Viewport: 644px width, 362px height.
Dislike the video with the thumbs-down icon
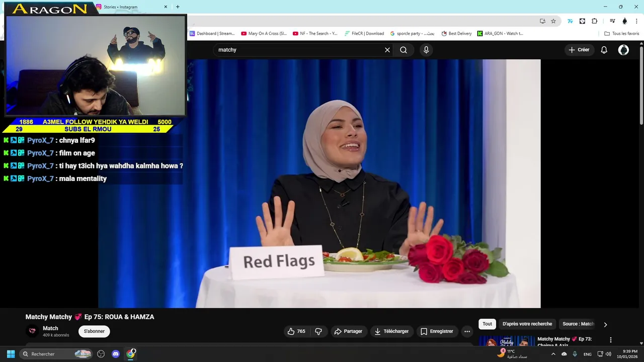pos(318,331)
